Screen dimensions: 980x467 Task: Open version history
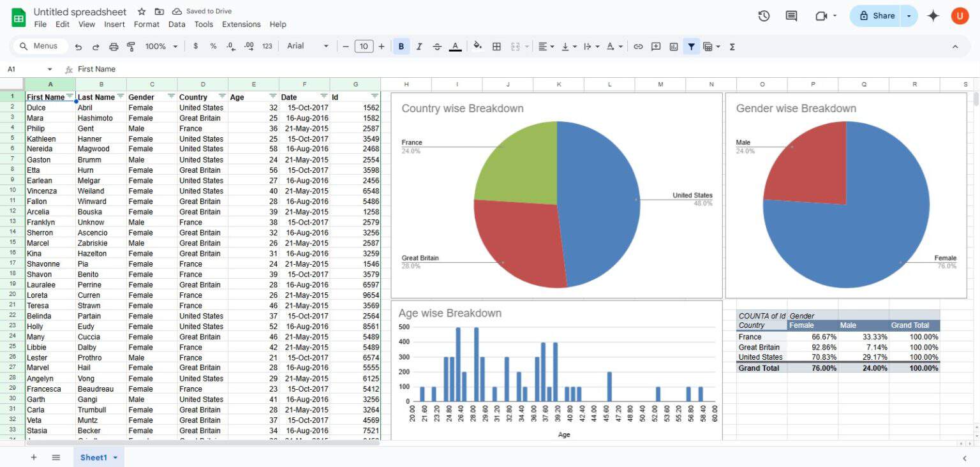[764, 16]
